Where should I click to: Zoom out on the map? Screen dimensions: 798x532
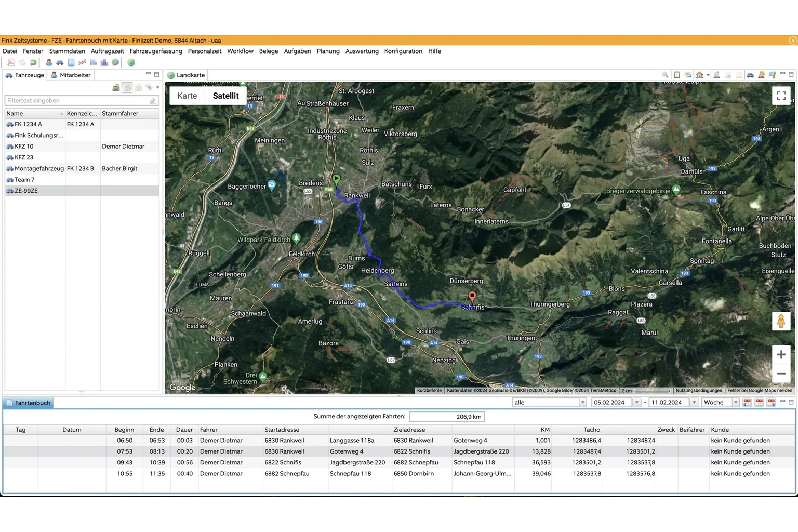pos(781,374)
